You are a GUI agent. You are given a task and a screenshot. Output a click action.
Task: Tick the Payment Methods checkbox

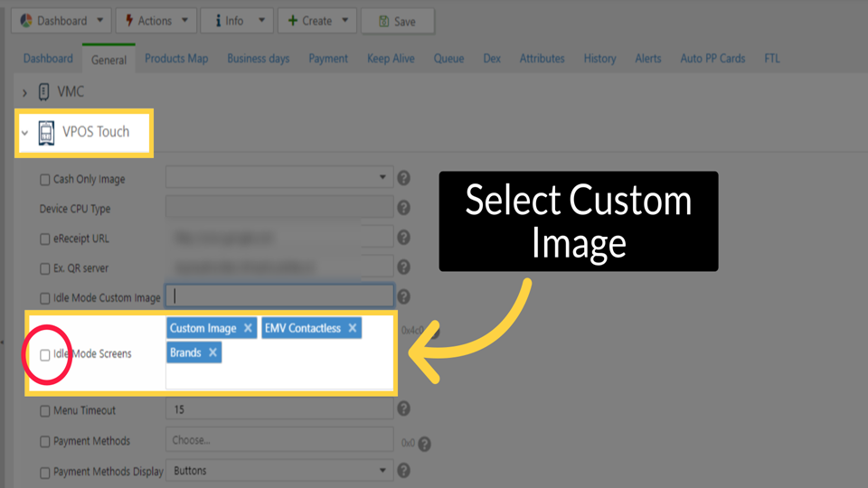[x=45, y=442]
